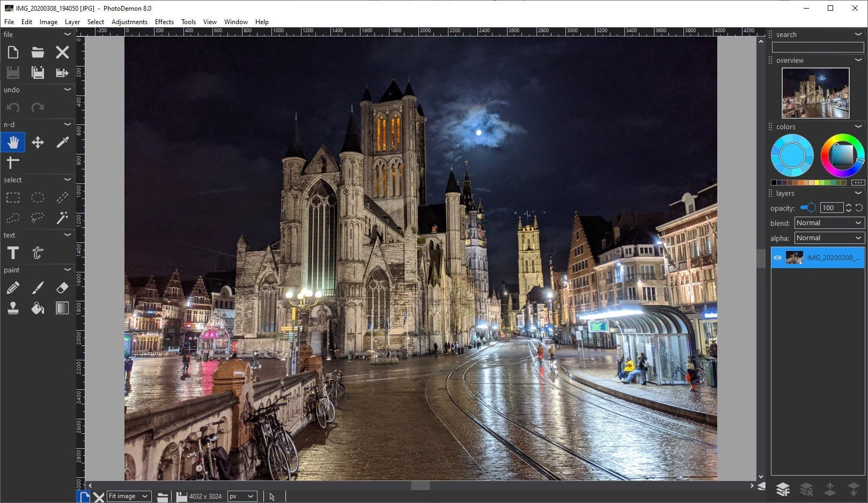Select the Paint bucket fill tool
The width and height of the screenshot is (868, 503).
pyautogui.click(x=38, y=308)
